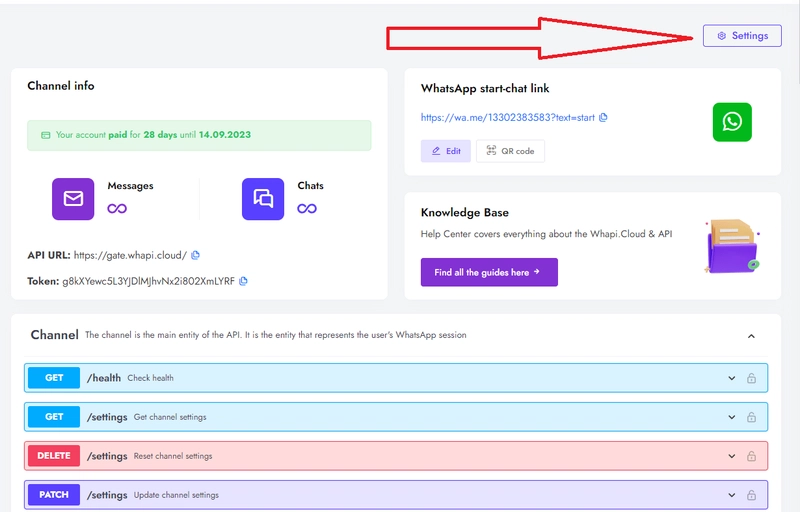Click the Chats bubble icon
Image resolution: width=800 pixels, height=512 pixels.
click(x=263, y=199)
